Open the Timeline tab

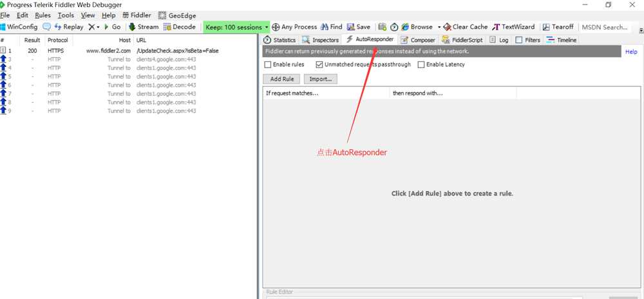pos(561,40)
